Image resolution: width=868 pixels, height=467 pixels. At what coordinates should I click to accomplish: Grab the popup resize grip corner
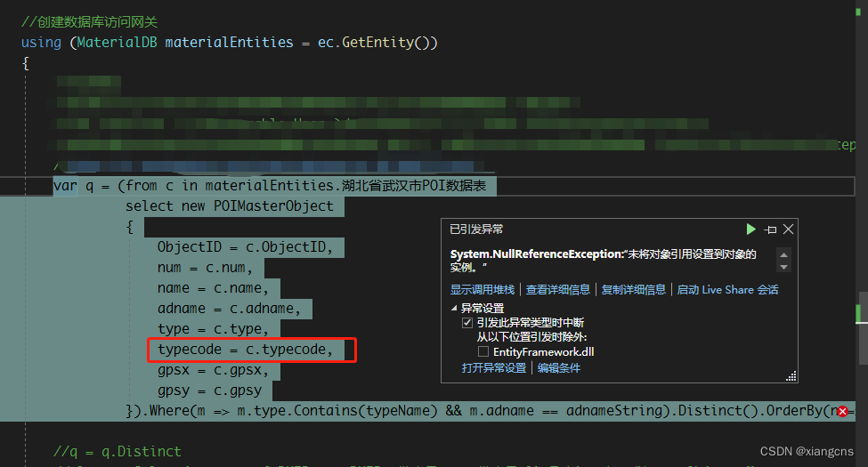coord(791,376)
